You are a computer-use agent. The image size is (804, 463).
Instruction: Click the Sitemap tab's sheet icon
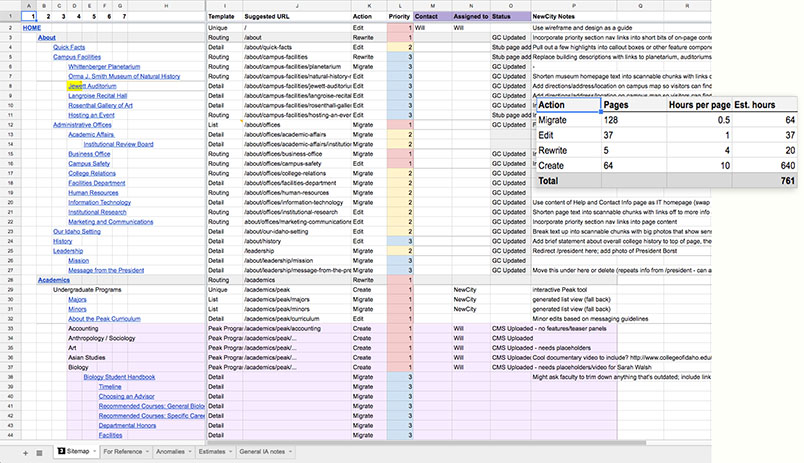(61, 451)
